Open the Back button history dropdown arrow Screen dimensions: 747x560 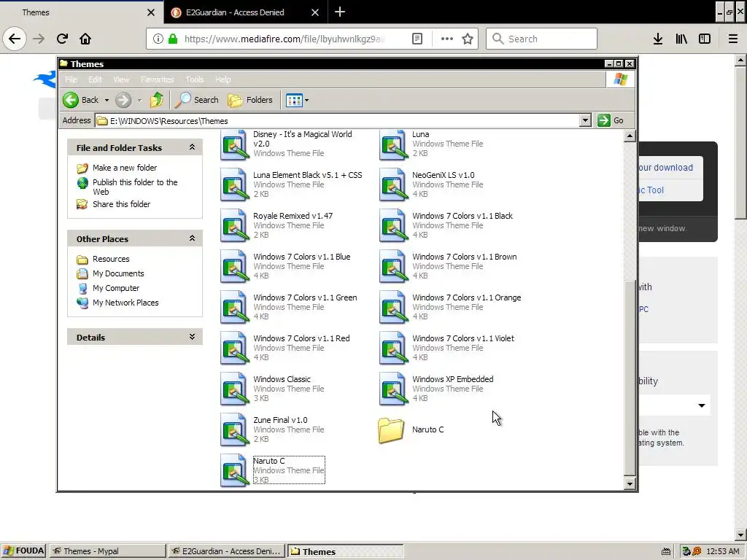[x=107, y=100]
